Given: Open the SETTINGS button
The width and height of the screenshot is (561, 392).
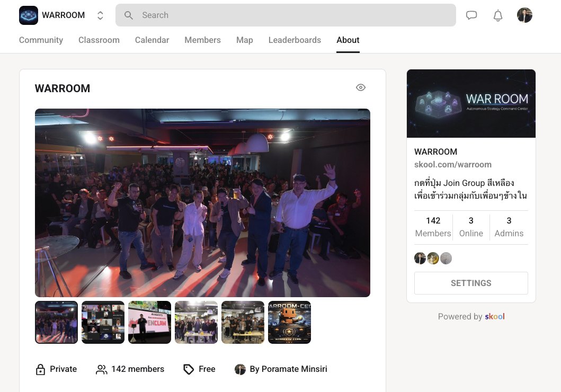Looking at the screenshot, I should point(471,283).
